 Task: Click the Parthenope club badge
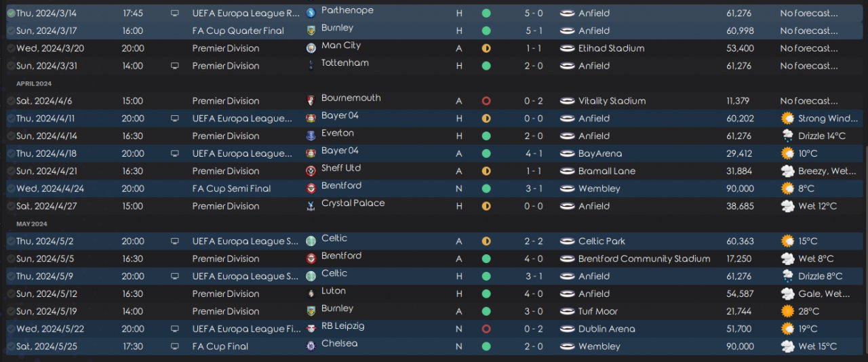point(311,13)
